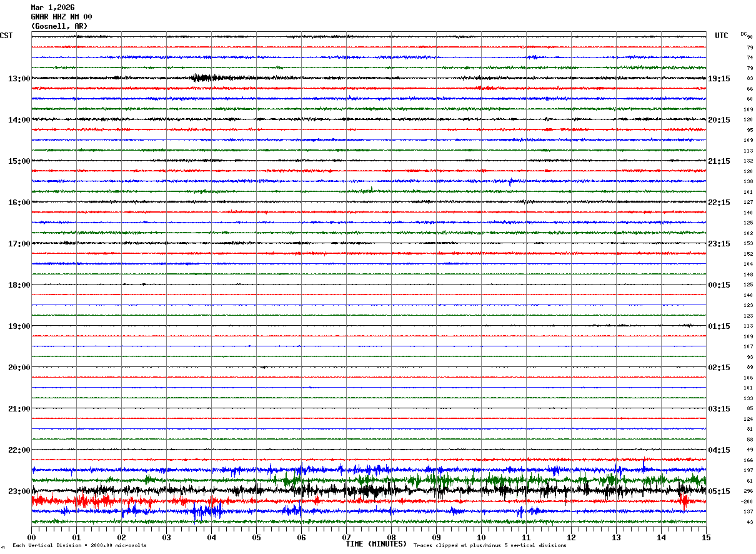The image size is (756, 554).
Task: Click the 07 minute axis tick label
Action: [x=346, y=537]
